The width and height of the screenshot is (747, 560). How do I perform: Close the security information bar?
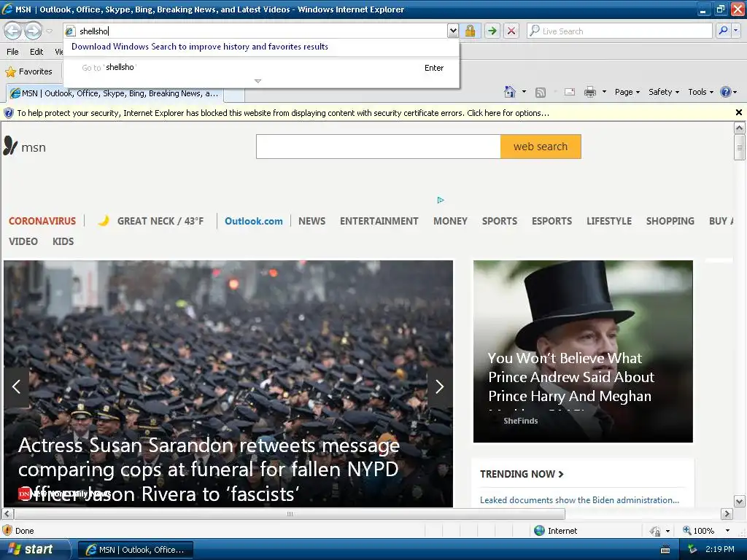738,112
